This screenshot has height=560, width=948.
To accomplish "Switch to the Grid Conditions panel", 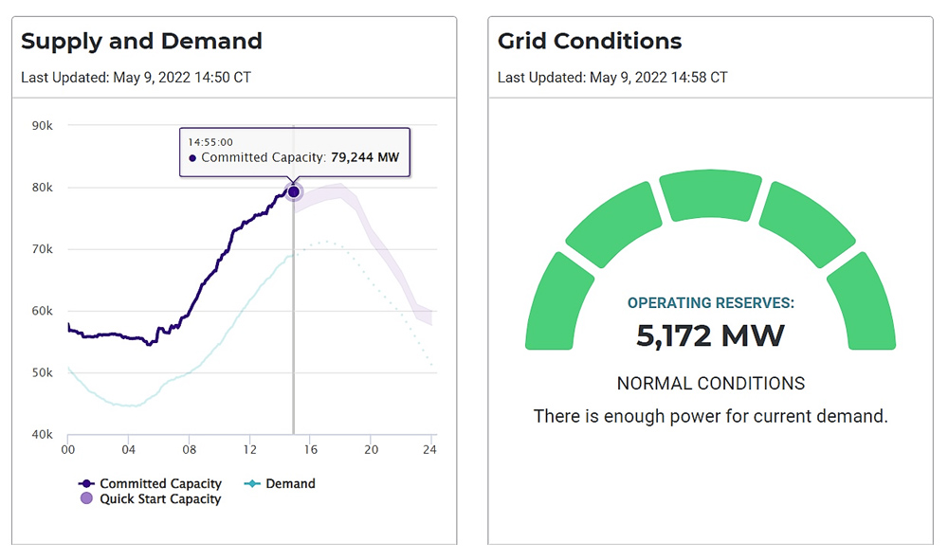I will tap(590, 42).
